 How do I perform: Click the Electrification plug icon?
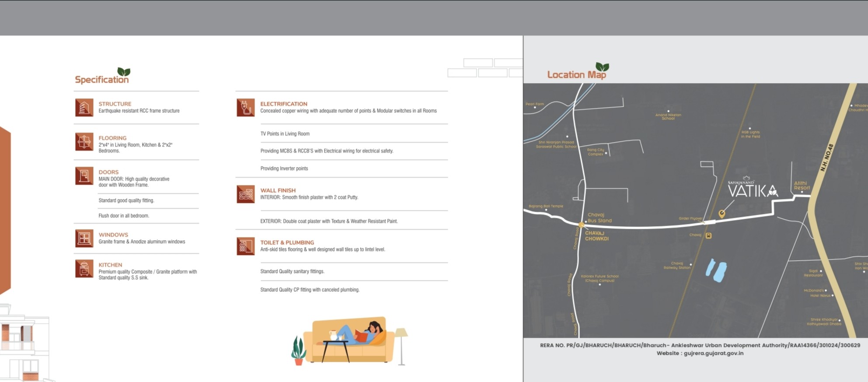[x=245, y=108]
